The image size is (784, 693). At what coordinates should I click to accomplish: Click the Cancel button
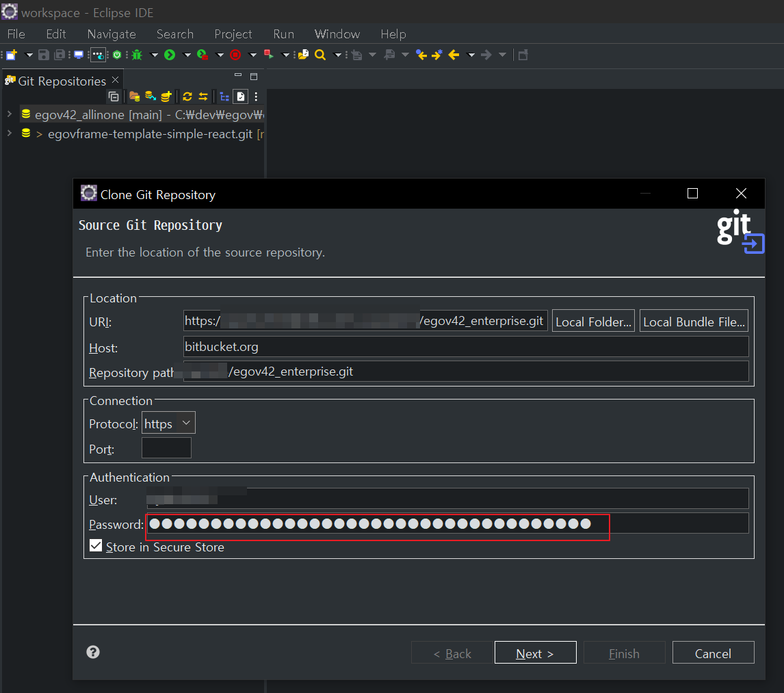pos(713,653)
